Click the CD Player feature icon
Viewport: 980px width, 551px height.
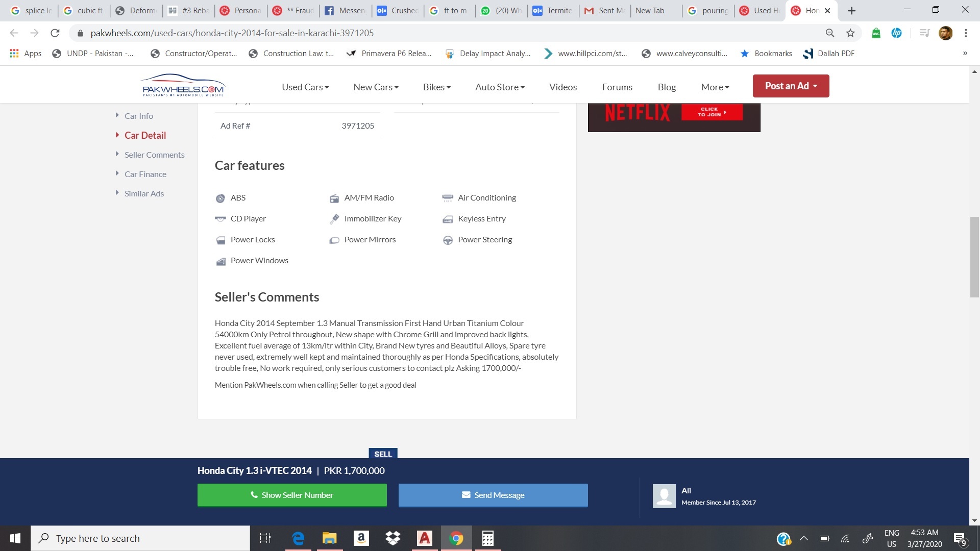tap(220, 219)
